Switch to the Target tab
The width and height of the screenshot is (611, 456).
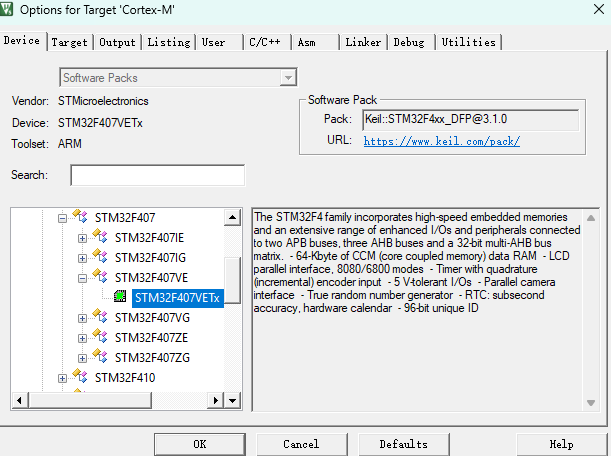[70, 42]
